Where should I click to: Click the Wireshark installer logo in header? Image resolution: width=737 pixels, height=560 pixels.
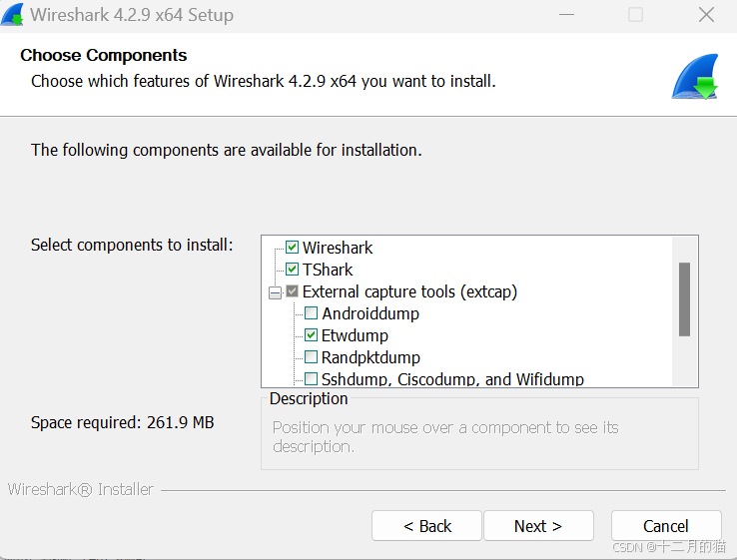click(695, 77)
